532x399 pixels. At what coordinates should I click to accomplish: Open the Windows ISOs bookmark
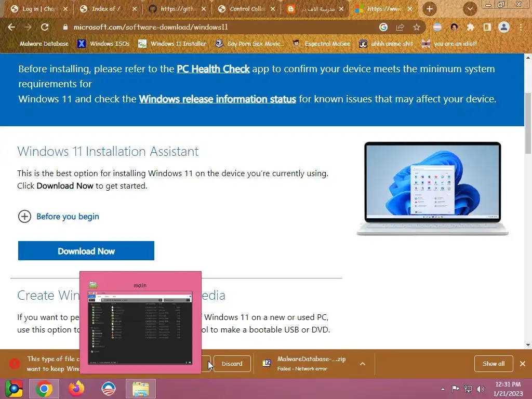point(104,44)
